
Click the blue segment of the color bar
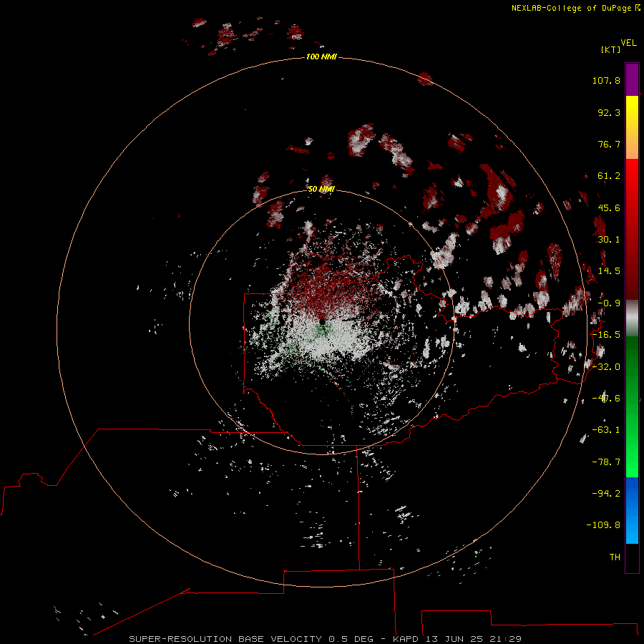coord(632,509)
